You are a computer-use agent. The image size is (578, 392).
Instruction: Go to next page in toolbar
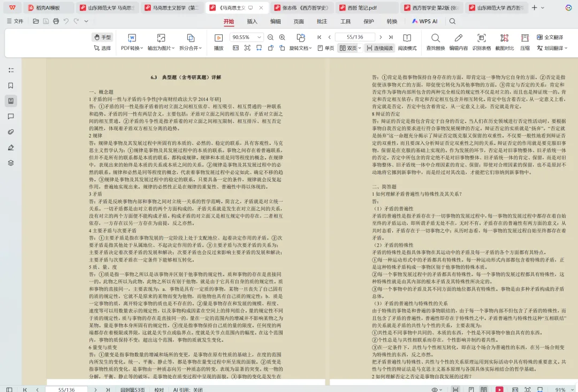coord(381,37)
